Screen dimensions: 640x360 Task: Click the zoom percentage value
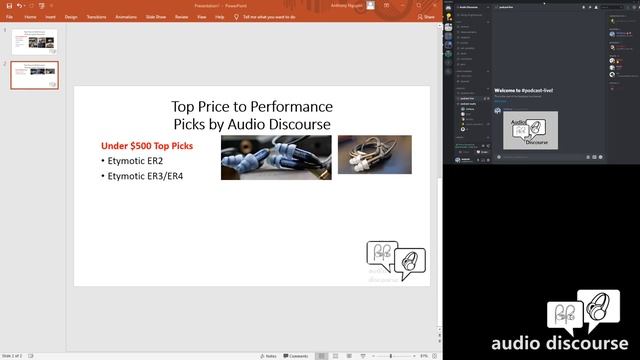(424, 356)
